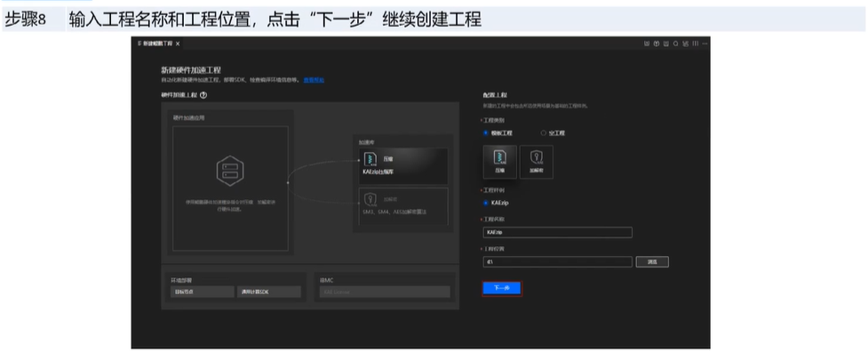This screenshot has width=868, height=351.
Task: Click the third icon in the editor title toolbar
Action: tap(666, 44)
